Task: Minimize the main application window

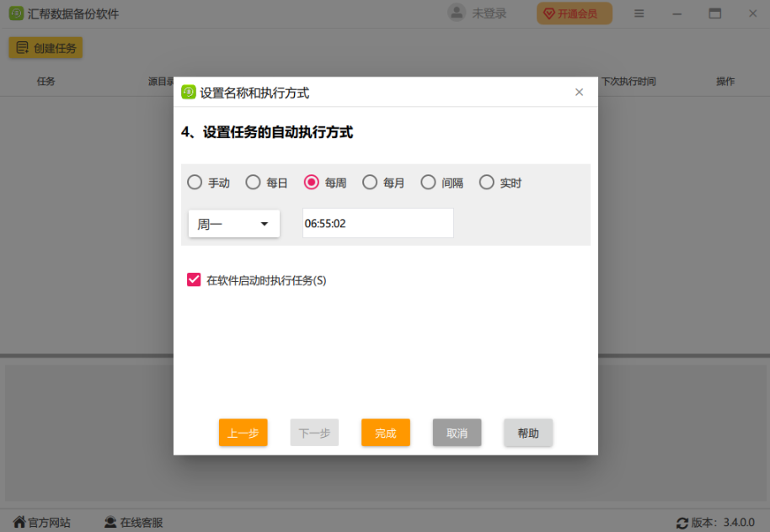Action: click(677, 13)
